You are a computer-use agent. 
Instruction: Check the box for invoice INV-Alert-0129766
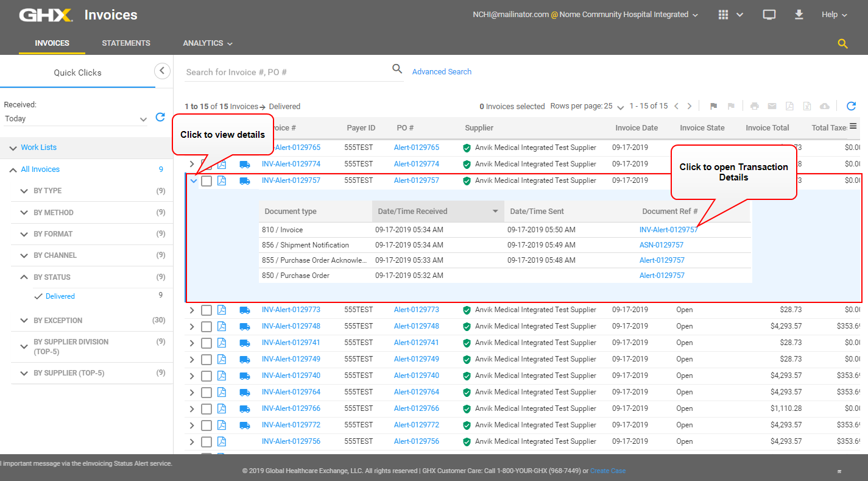click(x=206, y=408)
